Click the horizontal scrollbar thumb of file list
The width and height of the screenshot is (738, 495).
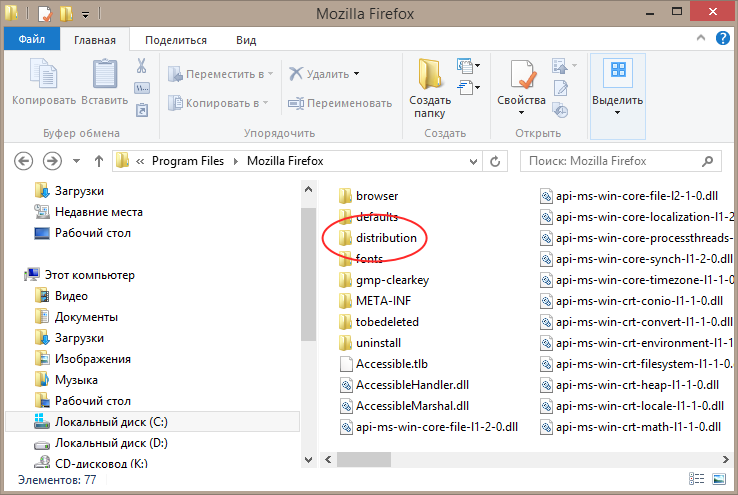point(364,459)
